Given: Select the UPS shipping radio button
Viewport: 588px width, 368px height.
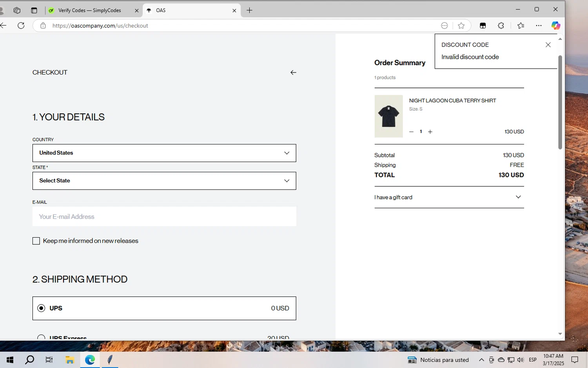Looking at the screenshot, I should click(41, 308).
